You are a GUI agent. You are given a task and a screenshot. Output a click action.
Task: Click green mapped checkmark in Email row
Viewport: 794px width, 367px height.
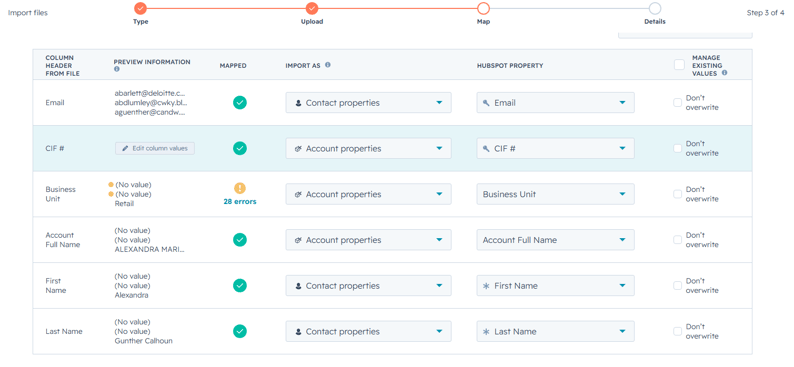pos(240,102)
